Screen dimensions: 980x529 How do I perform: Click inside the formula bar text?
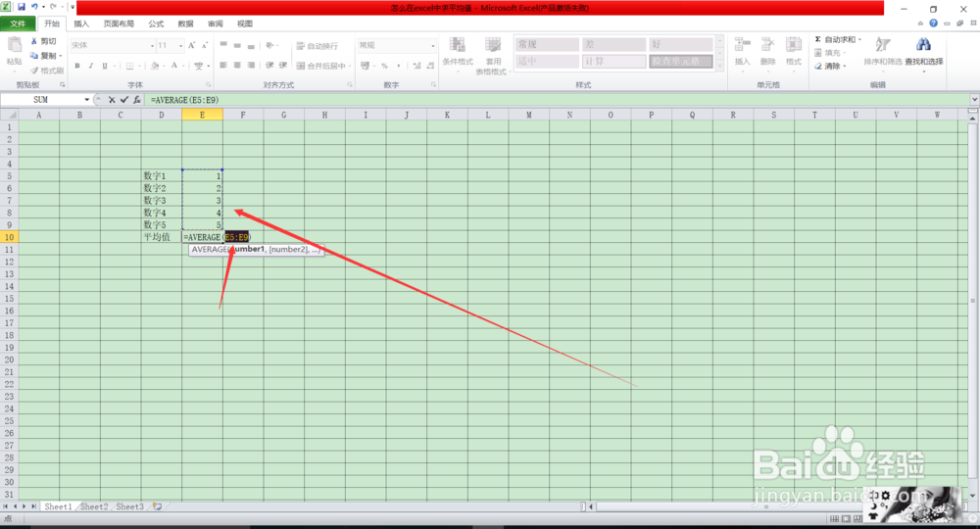pos(184,100)
